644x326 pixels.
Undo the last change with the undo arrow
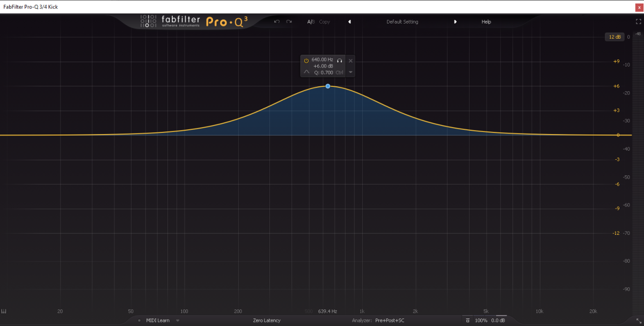point(277,22)
